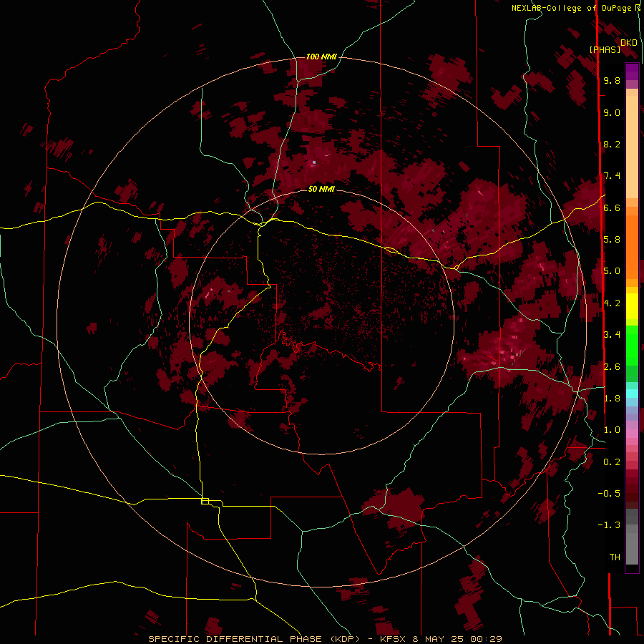Click the 9.8 value on the scale
The width and height of the screenshot is (644, 644).
[612, 81]
